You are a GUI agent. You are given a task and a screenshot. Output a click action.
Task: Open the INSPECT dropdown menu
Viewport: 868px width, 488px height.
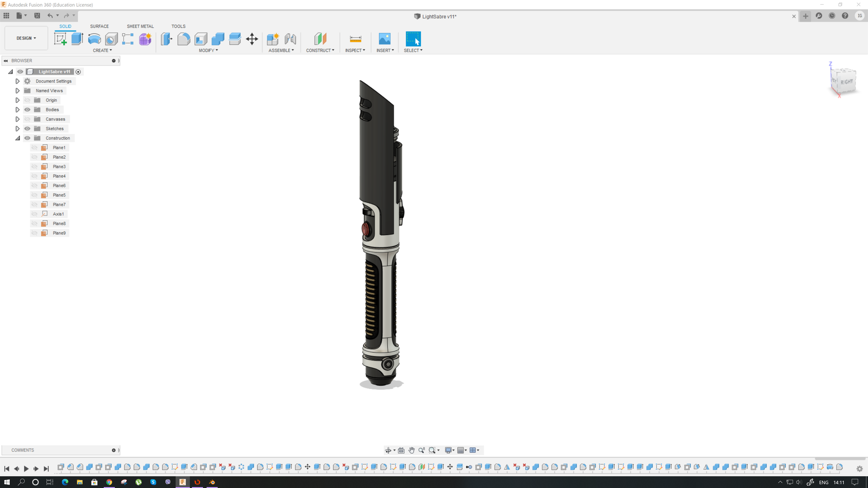click(355, 50)
